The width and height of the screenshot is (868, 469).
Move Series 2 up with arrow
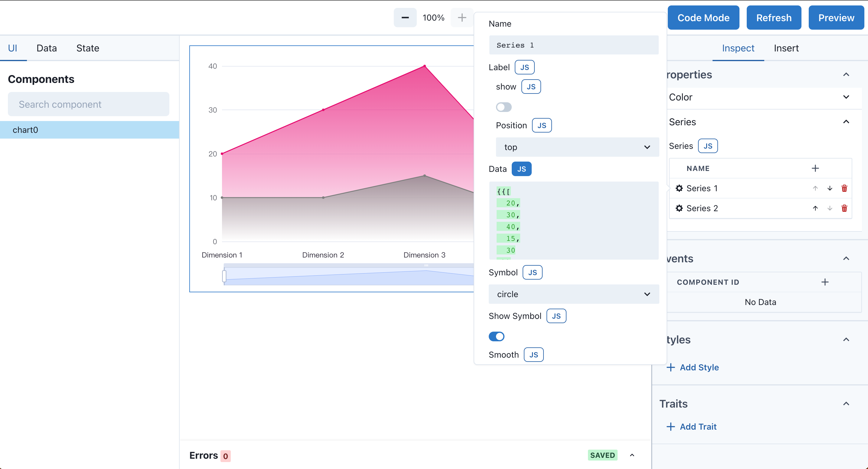coord(815,208)
